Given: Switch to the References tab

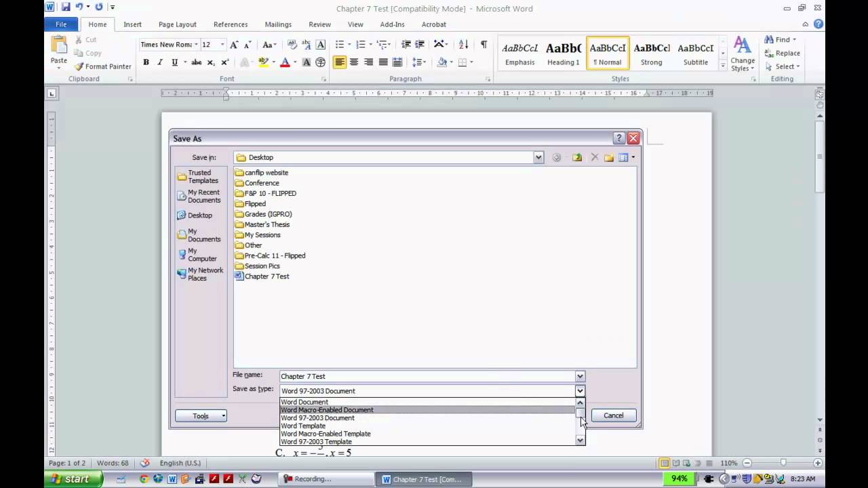Looking at the screenshot, I should [x=231, y=24].
